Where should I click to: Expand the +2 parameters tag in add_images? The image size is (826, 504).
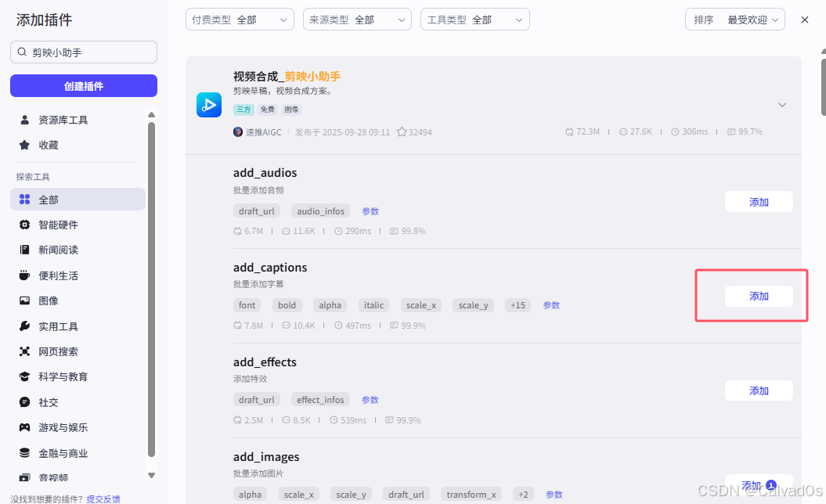(x=523, y=494)
